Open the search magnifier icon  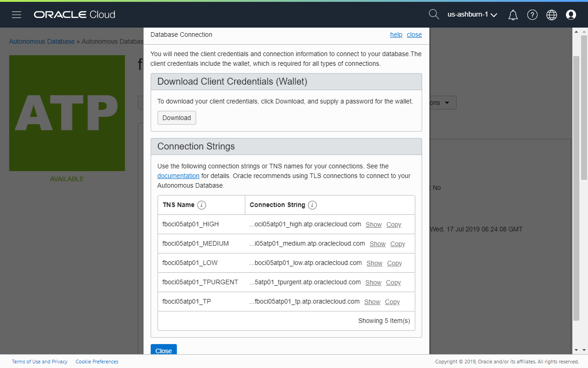(434, 14)
